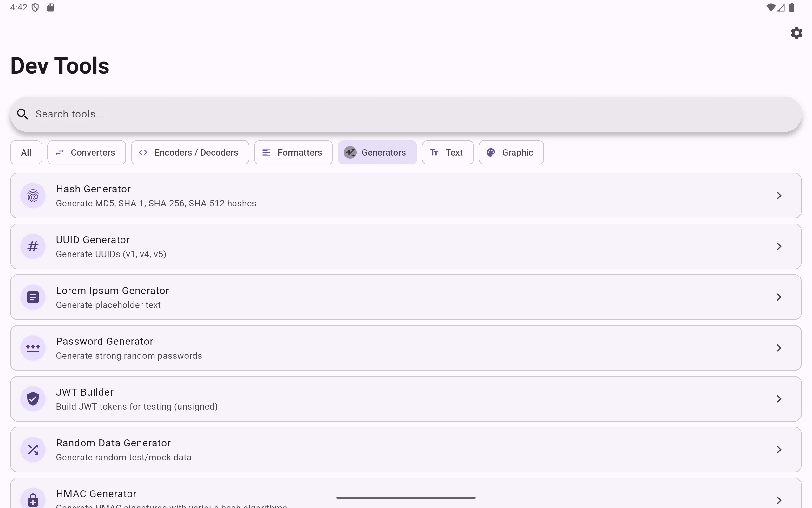This screenshot has width=812, height=508.
Task: Open the HMAC Generator title
Action: point(96,494)
